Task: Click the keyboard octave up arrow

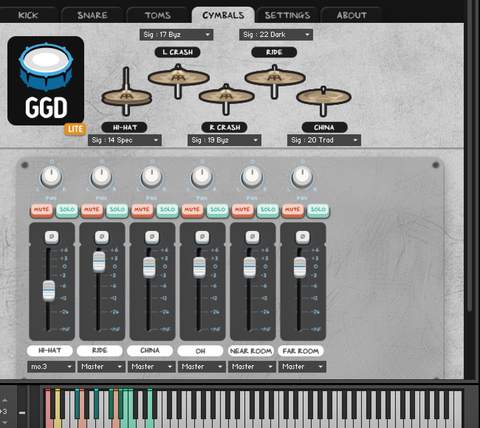Action: 5,400
